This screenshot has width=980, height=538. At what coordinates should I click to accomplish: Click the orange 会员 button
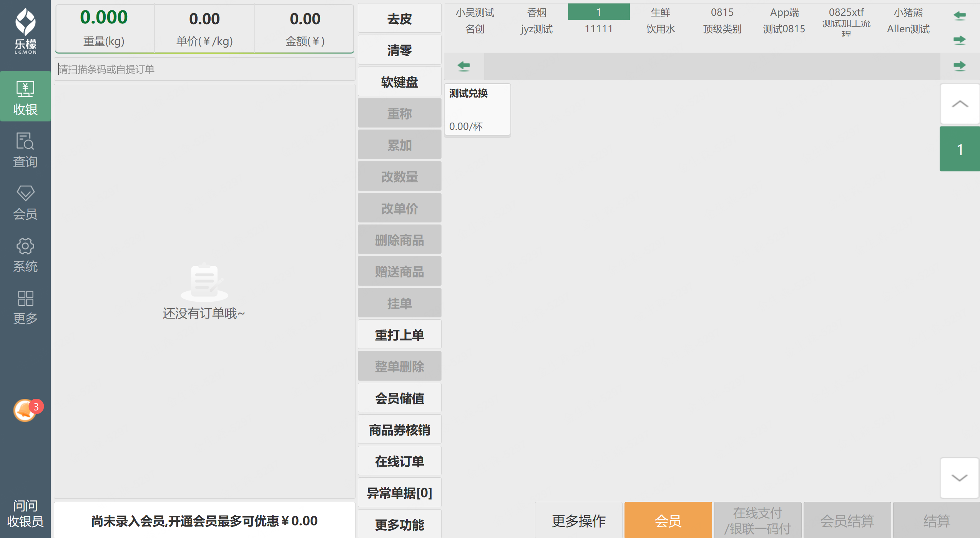(x=668, y=520)
